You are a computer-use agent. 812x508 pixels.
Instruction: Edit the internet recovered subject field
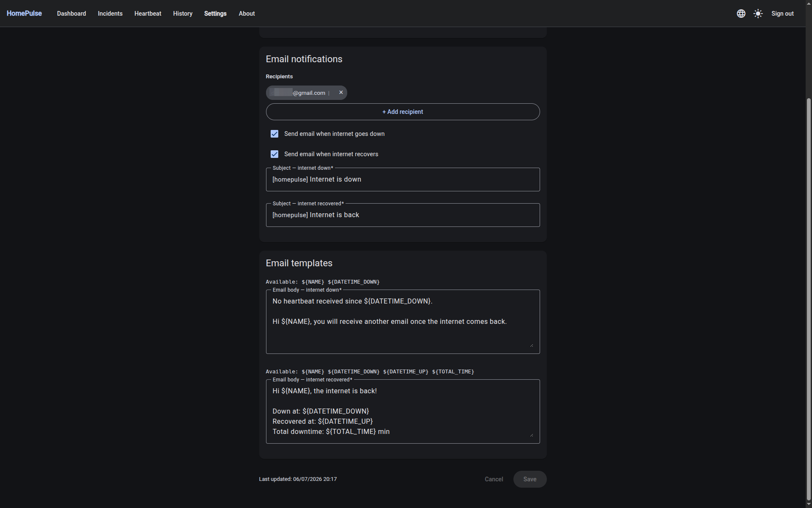(x=403, y=215)
